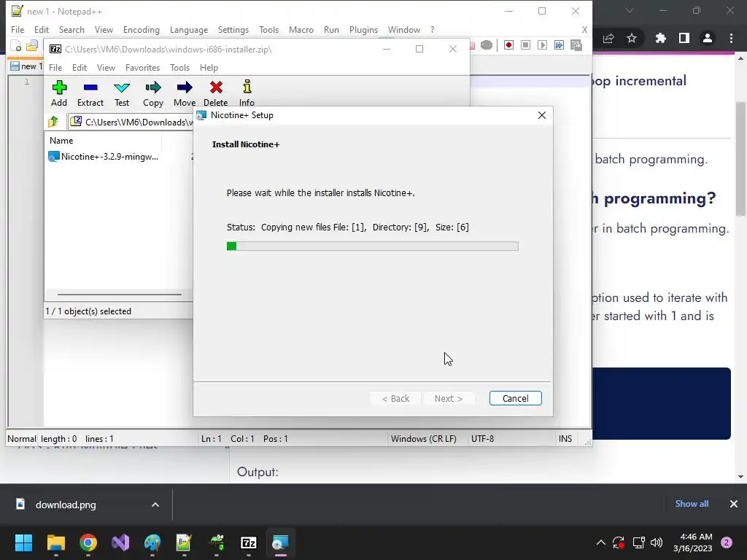The image size is (747, 560).
Task: Click the 7-Zip horizontal scrollbar
Action: pos(120,295)
